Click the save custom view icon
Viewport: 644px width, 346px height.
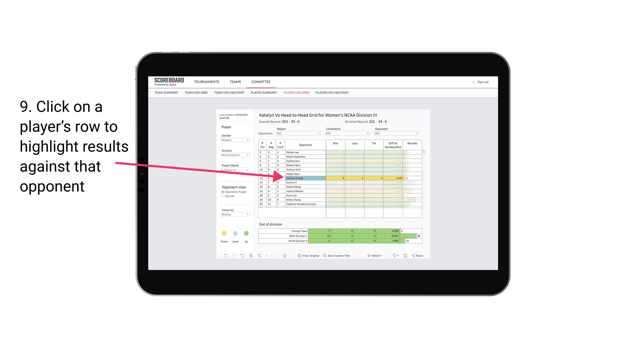pyautogui.click(x=324, y=256)
